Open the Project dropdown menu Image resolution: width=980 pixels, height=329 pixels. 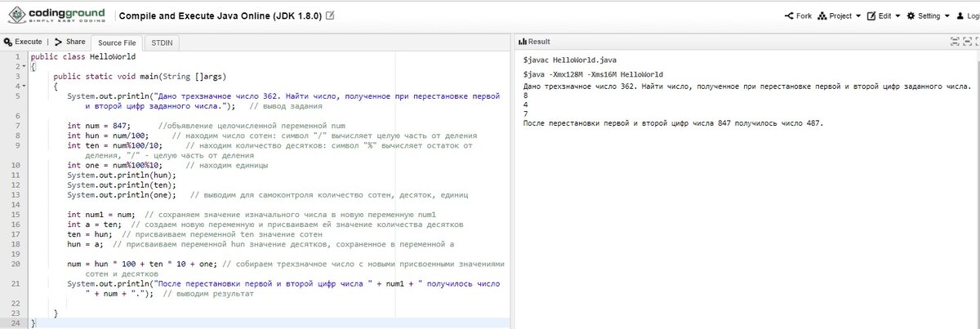[840, 16]
